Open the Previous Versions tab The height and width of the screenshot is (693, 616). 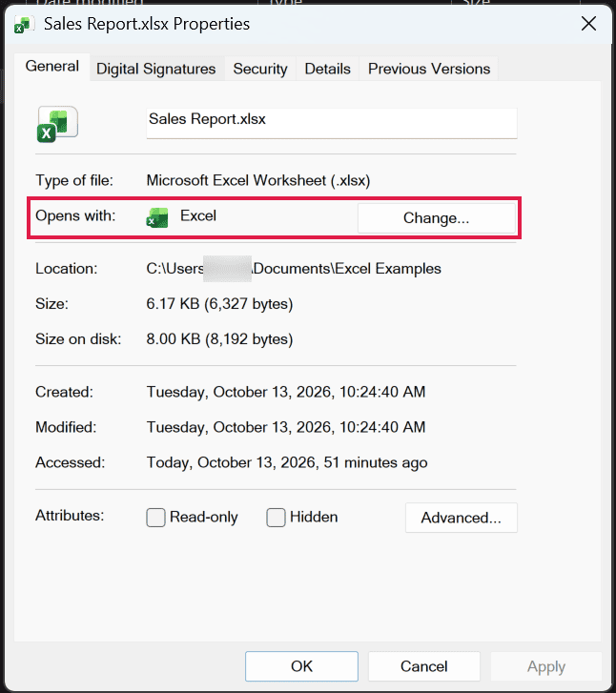429,69
